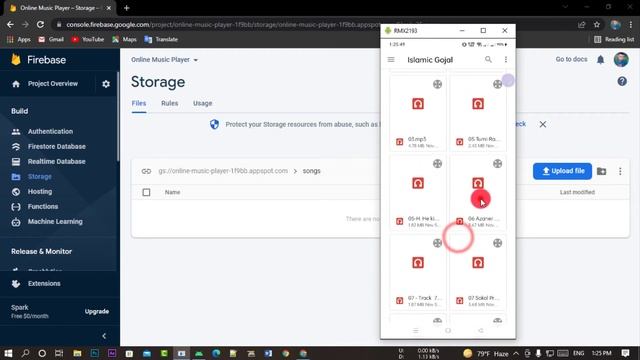Tick the select-all checkbox beside Name
The height and width of the screenshot is (360, 640).
coord(146,192)
